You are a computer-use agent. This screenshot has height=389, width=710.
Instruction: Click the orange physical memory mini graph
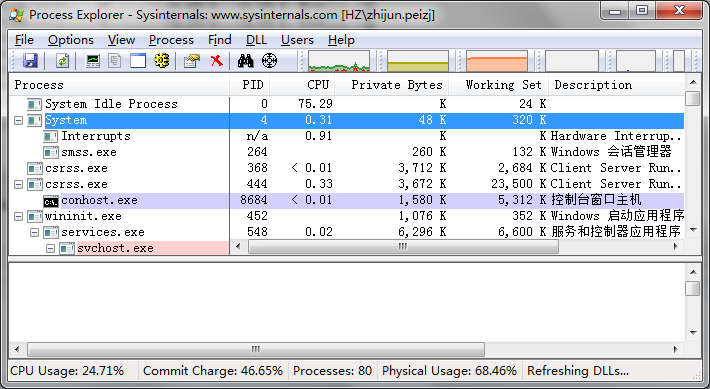pyautogui.click(x=497, y=61)
